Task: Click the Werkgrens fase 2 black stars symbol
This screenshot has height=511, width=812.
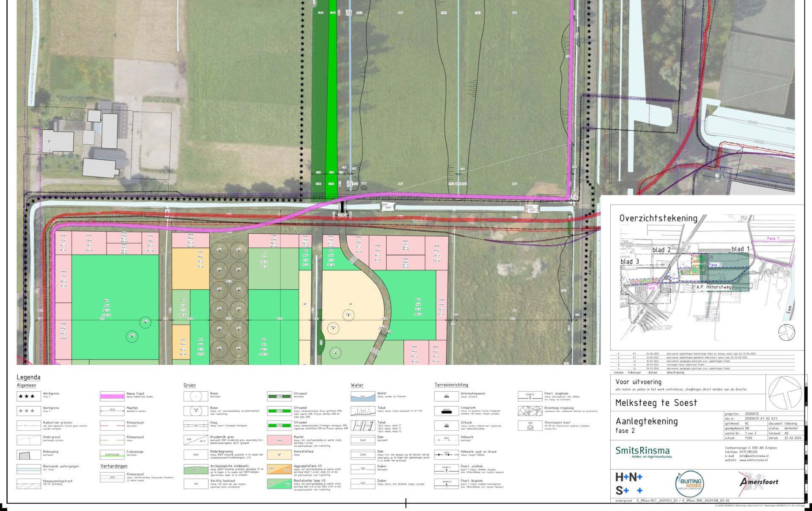Action: [28, 396]
